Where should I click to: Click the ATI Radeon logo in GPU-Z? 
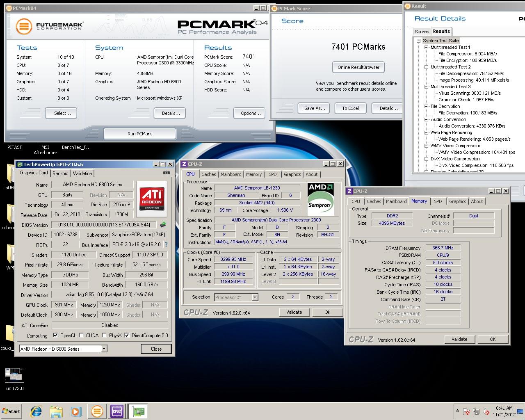coord(152,199)
